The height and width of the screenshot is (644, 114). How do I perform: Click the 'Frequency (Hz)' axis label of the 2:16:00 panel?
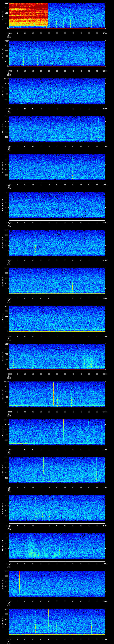pos(3,16)
